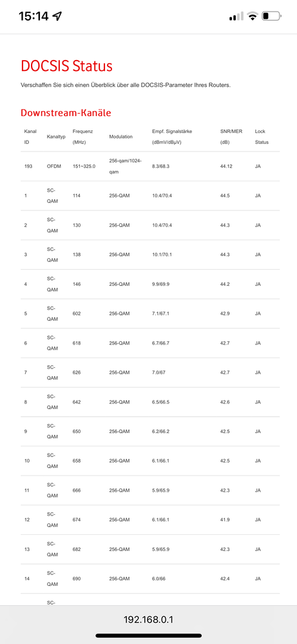Image resolution: width=297 pixels, height=644 pixels.
Task: Click the 602 MHz frequency cell
Action: click(x=77, y=314)
